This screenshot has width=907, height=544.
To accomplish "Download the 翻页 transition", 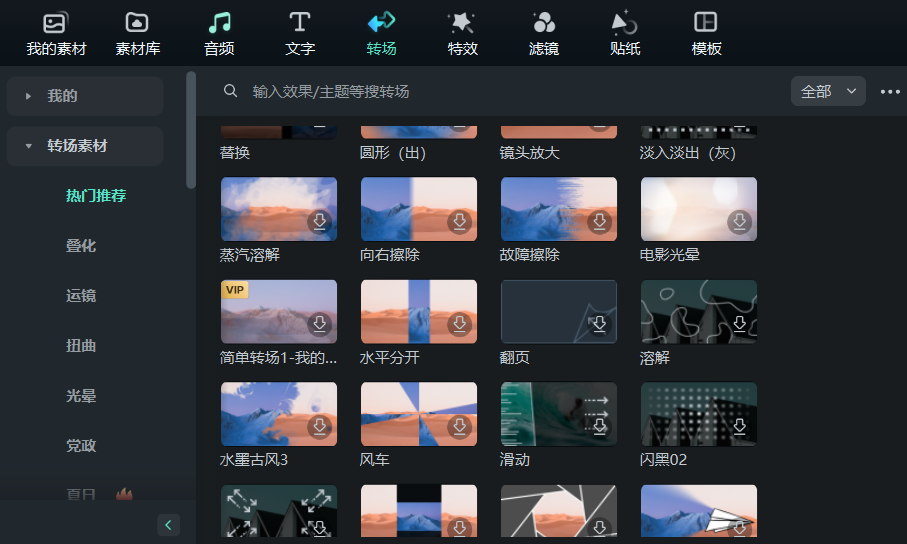I will (x=599, y=324).
